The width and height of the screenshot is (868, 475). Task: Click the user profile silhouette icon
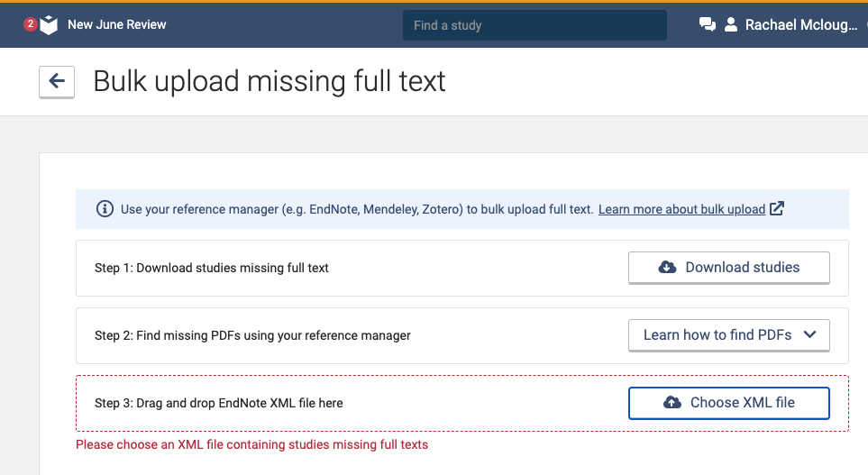point(731,25)
